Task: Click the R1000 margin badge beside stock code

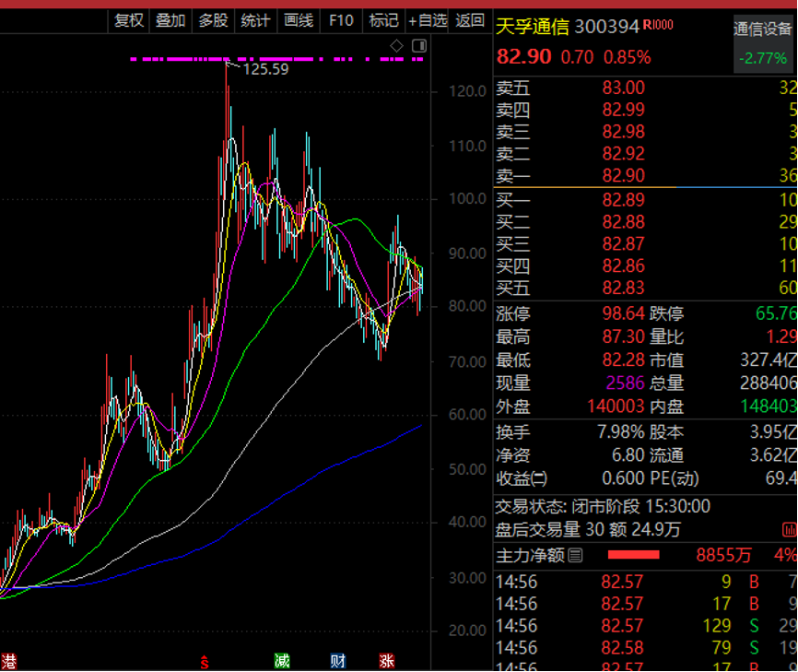Action: coord(658,25)
